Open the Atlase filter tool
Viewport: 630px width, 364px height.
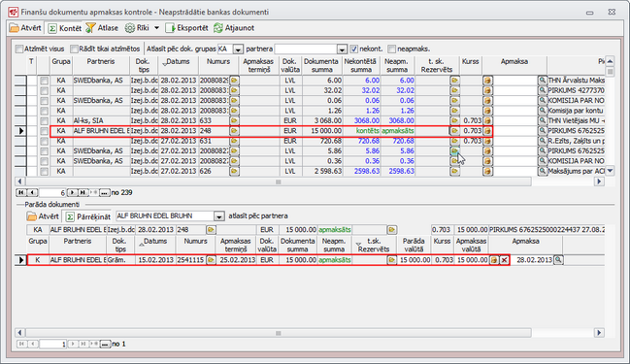pos(102,28)
